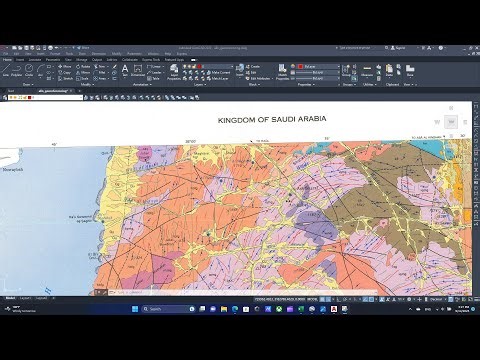The width and height of the screenshot is (480, 360).
Task: Expand the Draw panel
Action: 28,85
